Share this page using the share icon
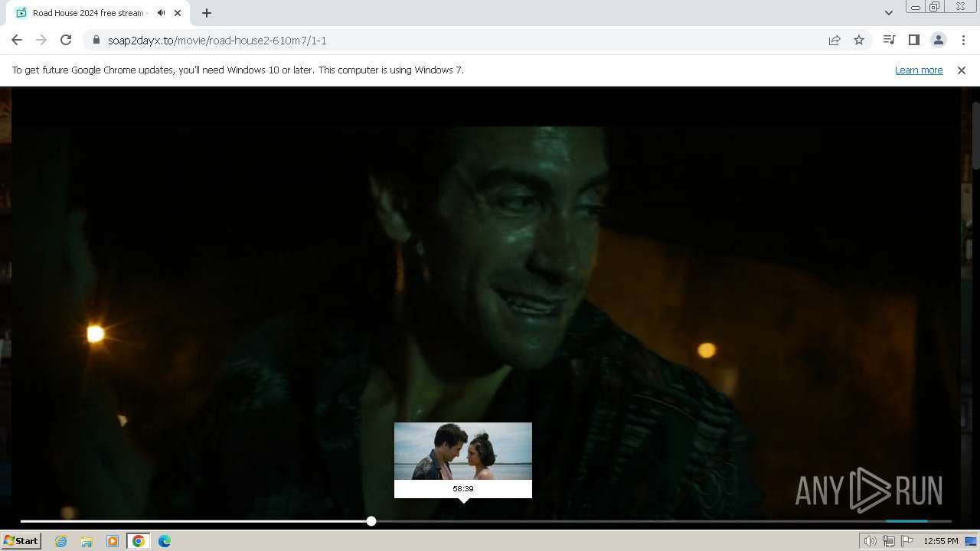Image resolution: width=980 pixels, height=551 pixels. point(835,40)
